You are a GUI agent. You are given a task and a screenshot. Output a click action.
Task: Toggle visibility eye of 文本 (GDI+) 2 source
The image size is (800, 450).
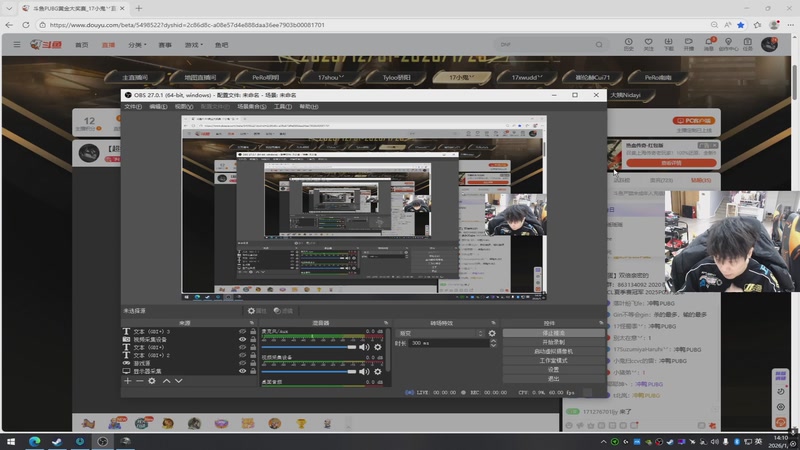(242, 355)
